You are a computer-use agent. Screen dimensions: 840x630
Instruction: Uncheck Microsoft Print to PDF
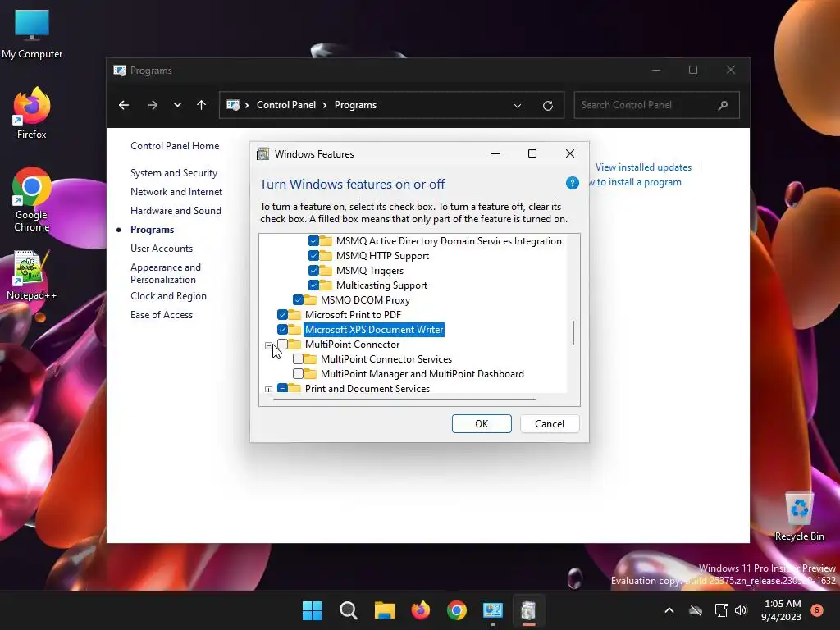point(282,314)
